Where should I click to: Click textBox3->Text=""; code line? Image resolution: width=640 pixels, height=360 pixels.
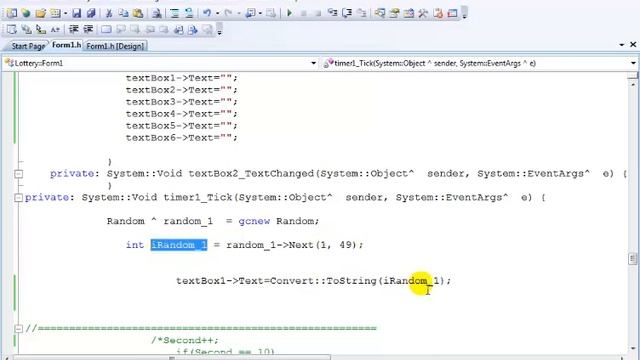click(x=182, y=102)
